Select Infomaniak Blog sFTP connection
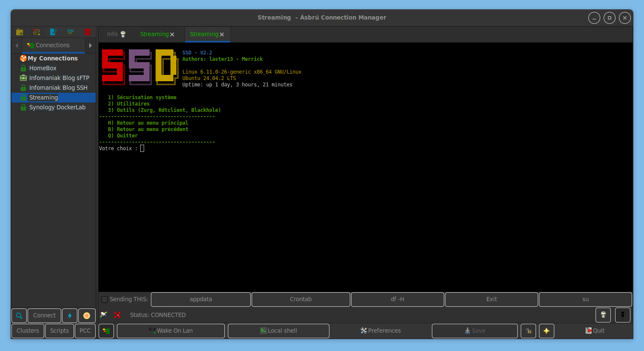 59,78
